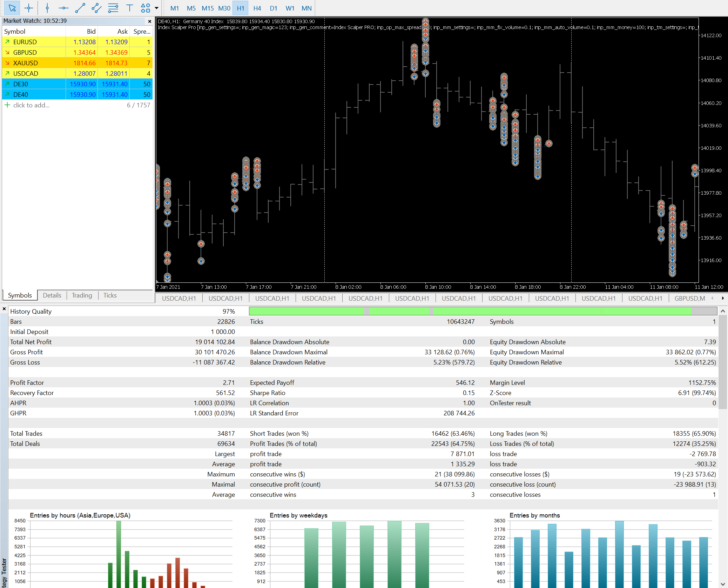Activate the crosshair tool
Image resolution: width=728 pixels, height=588 pixels.
click(x=29, y=8)
